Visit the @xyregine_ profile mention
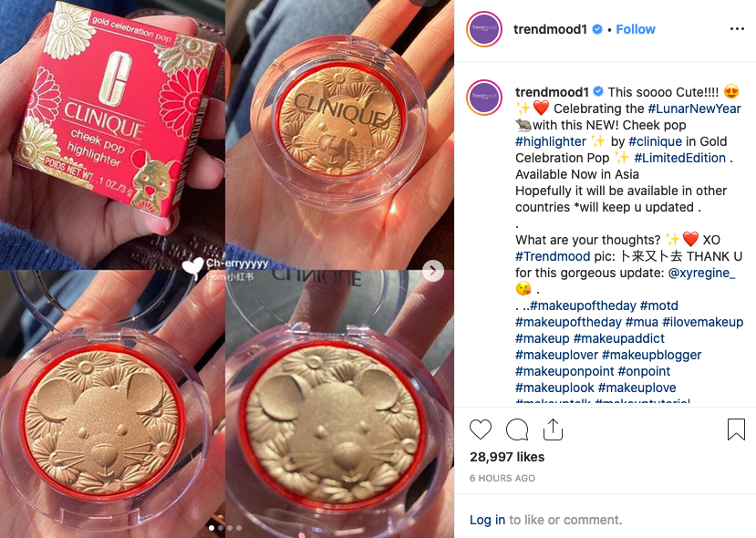756x538 pixels. coord(701,273)
